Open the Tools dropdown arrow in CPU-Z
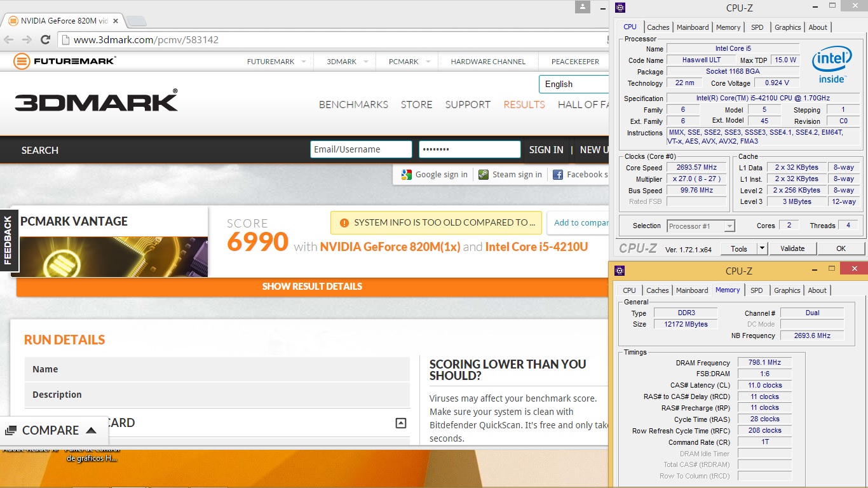Screen dimensions: 868x488 [763, 248]
